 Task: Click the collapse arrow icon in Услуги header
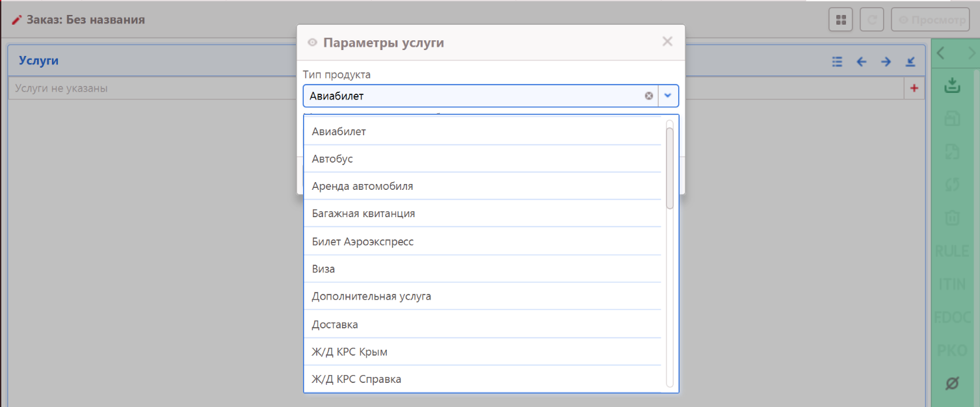(910, 62)
